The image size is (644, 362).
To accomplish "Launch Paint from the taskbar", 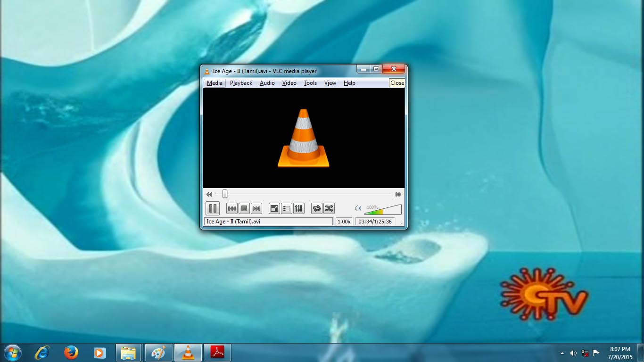I will coord(158,352).
